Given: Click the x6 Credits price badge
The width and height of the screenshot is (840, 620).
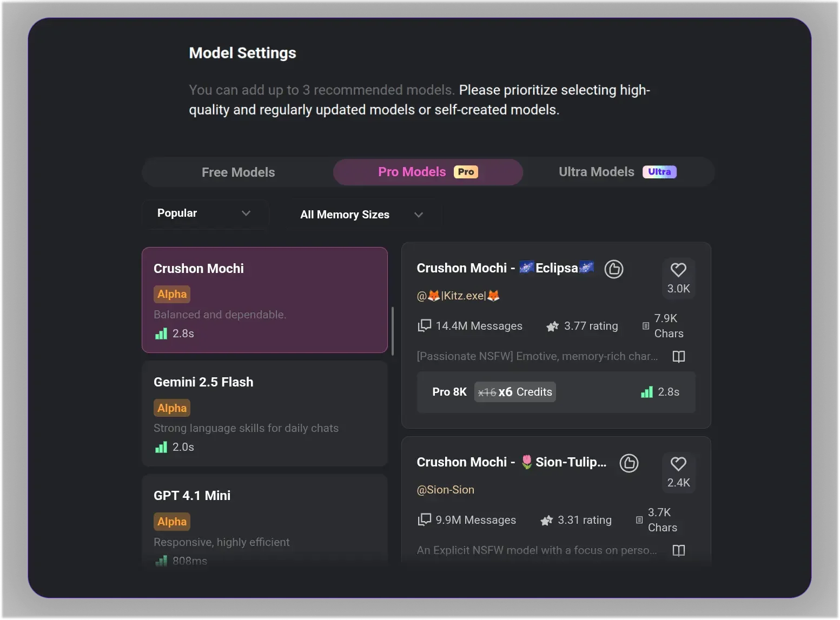Looking at the screenshot, I should (x=514, y=392).
